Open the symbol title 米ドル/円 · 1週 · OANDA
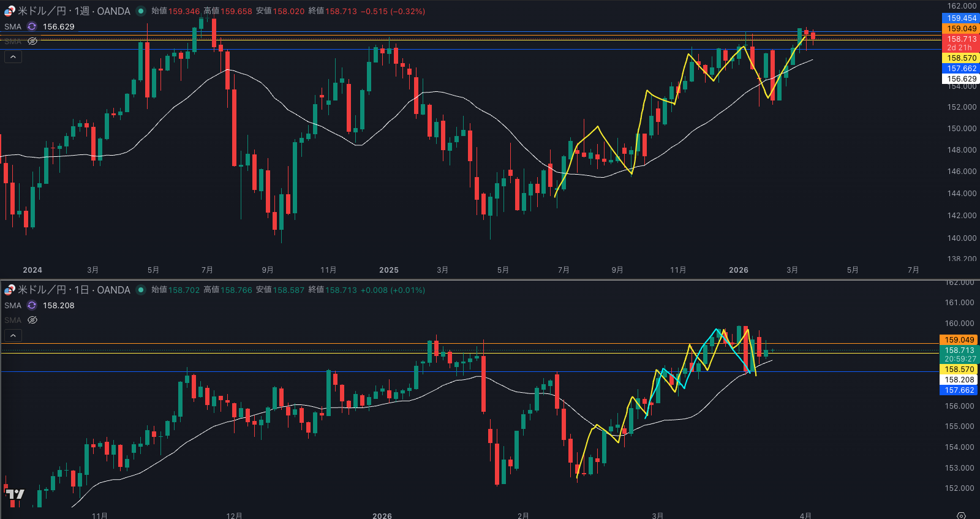 (x=73, y=11)
